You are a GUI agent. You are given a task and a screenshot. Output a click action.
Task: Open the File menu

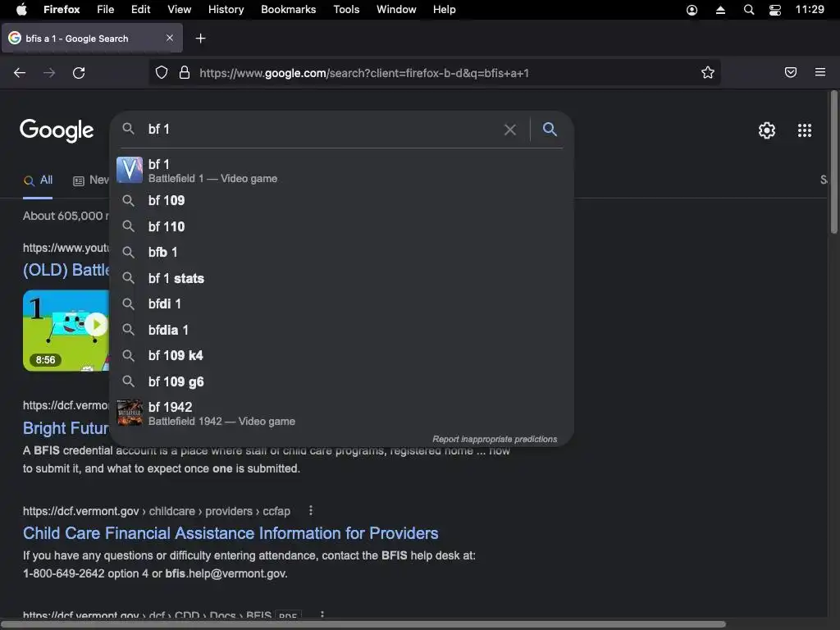point(106,9)
